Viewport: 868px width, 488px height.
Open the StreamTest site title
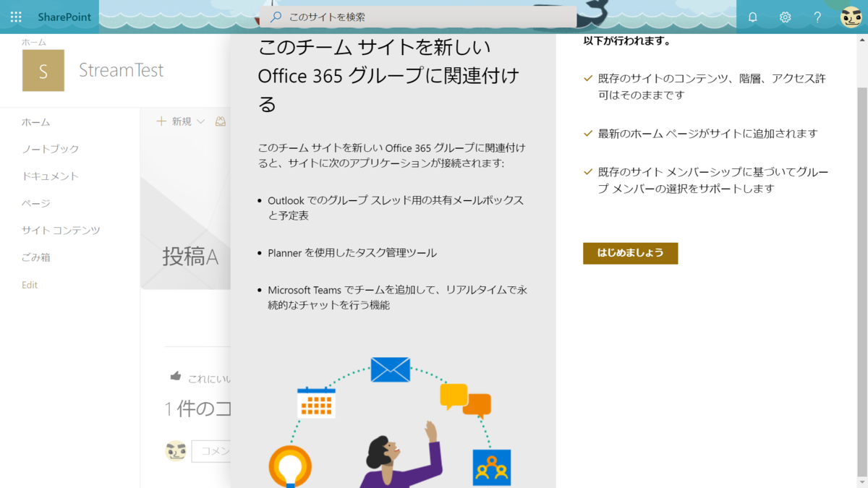click(x=122, y=70)
